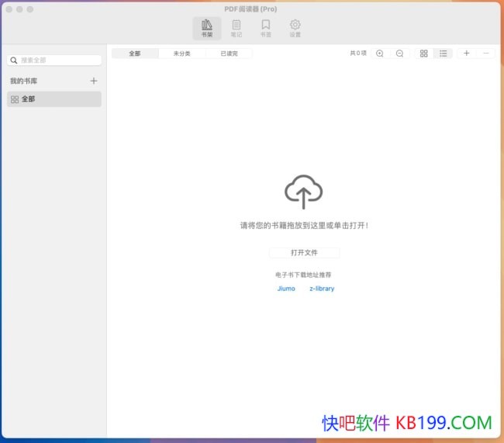Open the 笔记 notes section

pos(236,28)
